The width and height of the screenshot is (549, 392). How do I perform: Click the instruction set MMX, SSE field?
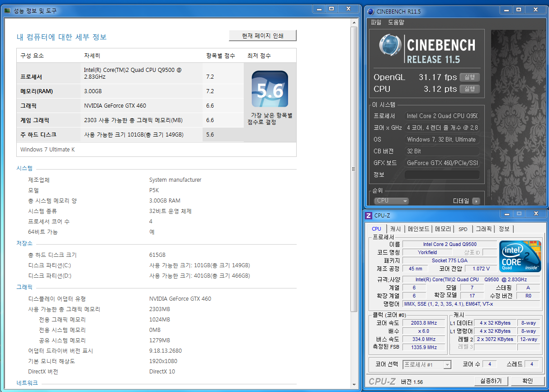[x=471, y=304]
